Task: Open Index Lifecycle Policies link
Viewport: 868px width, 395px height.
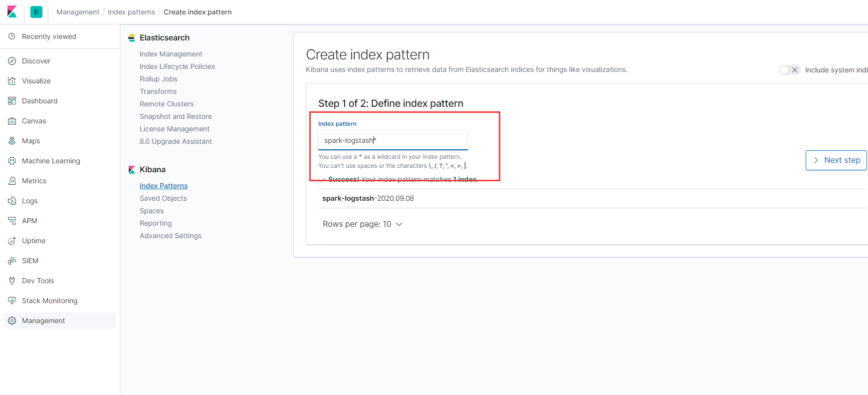Action: (x=177, y=66)
